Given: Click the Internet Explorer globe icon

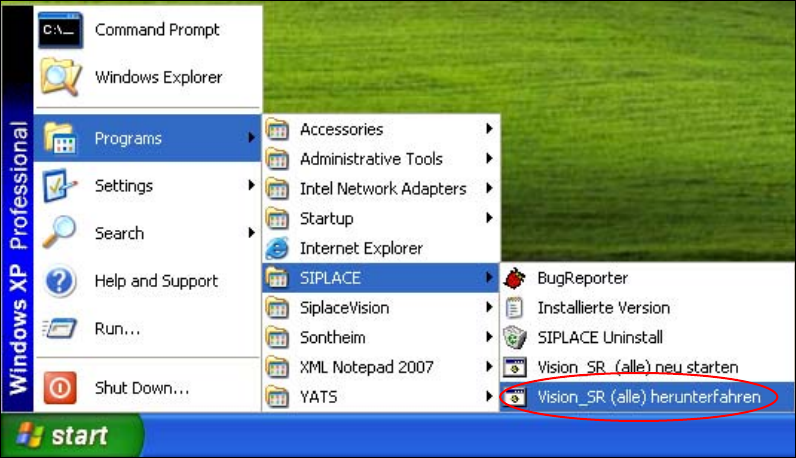Looking at the screenshot, I should point(277,248).
